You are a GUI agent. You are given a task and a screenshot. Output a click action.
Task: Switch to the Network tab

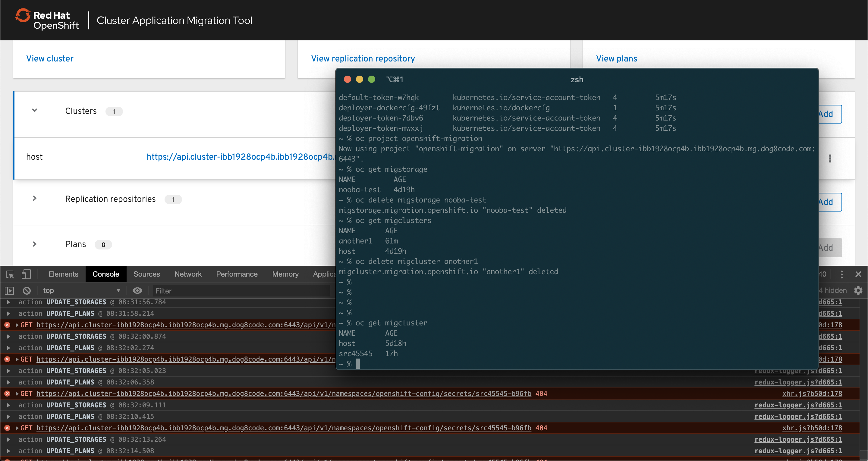coord(188,274)
